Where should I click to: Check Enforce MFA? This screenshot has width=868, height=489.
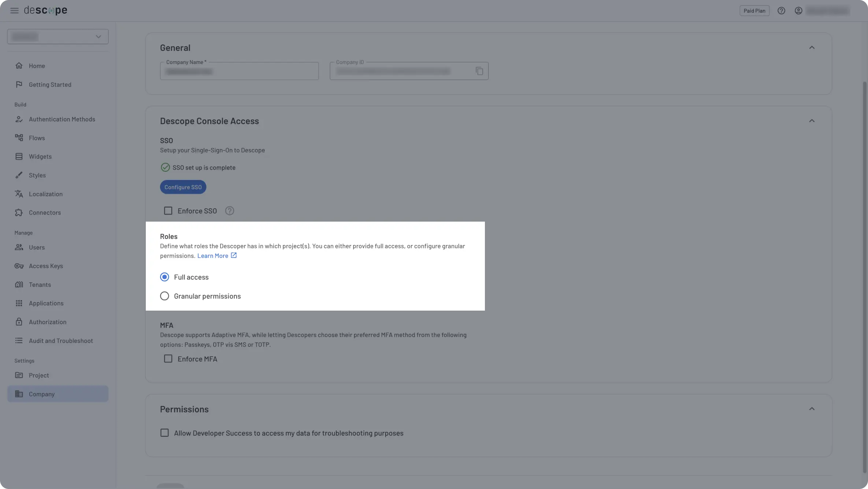coord(168,359)
